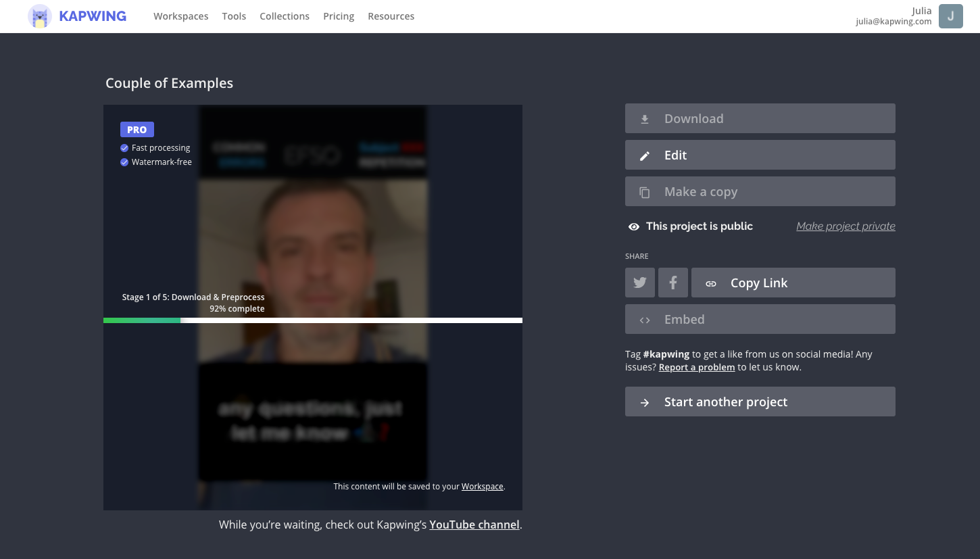Image resolution: width=980 pixels, height=559 pixels.
Task: Expand the Tools navigation menu
Action: click(234, 16)
